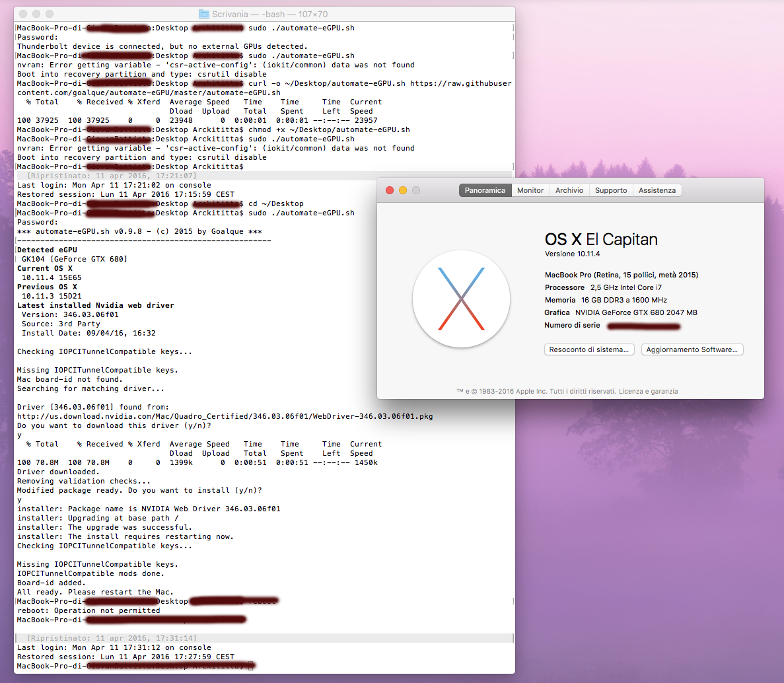The height and width of the screenshot is (683, 784).
Task: Click 'Modified package ready' install prompt line
Action: 139,491
